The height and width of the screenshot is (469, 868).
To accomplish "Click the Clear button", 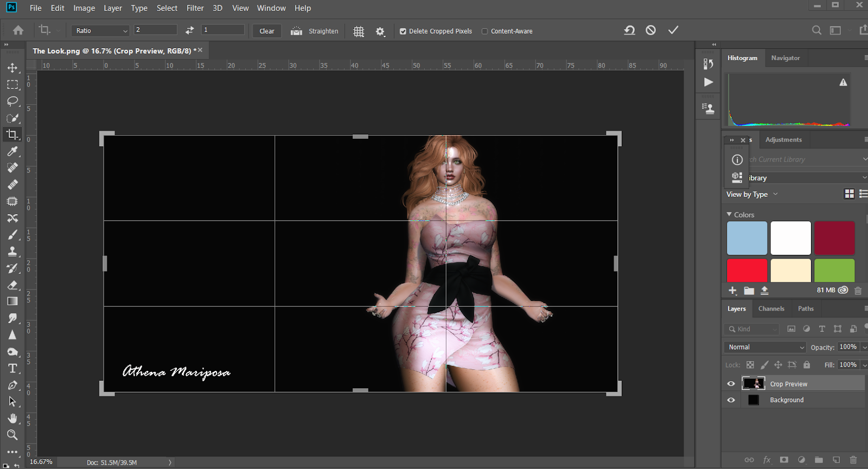I will pos(267,31).
